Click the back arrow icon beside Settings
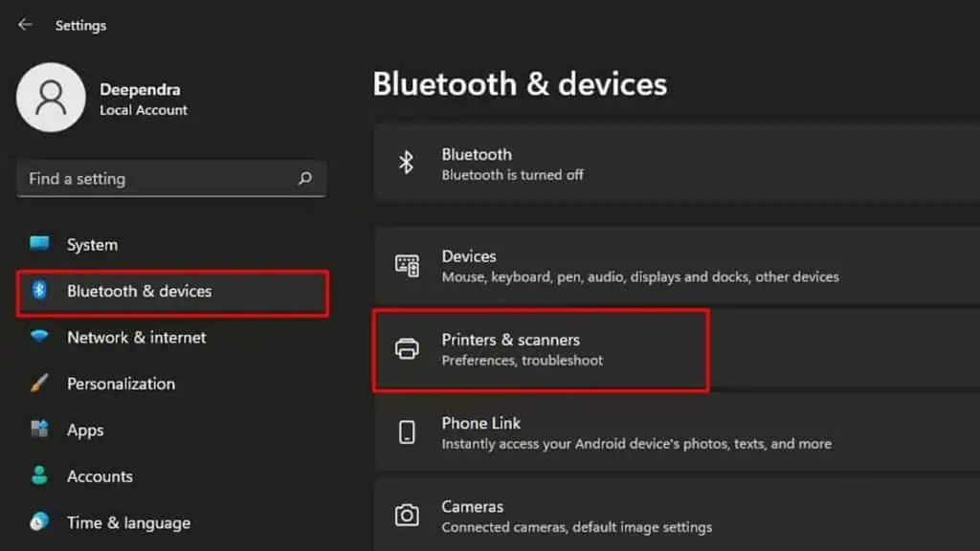980x551 pixels. click(x=25, y=24)
